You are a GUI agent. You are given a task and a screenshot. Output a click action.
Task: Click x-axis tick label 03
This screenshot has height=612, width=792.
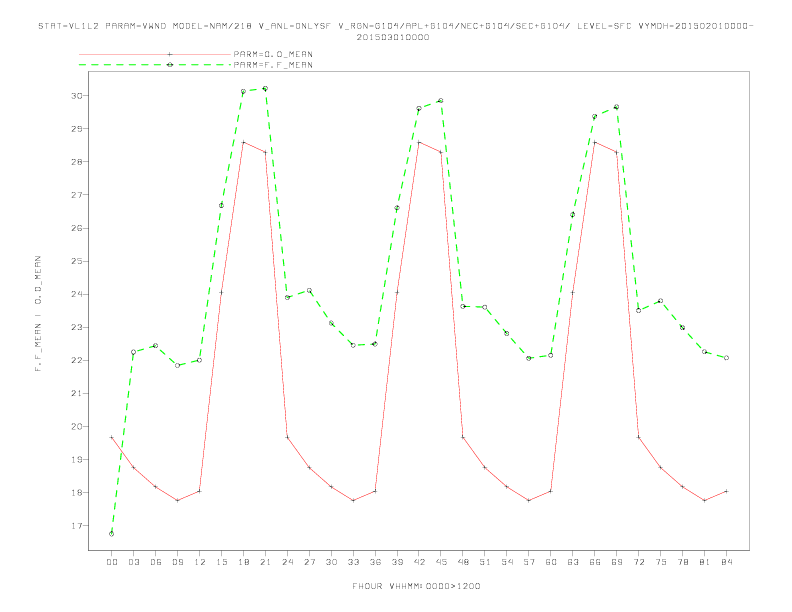pyautogui.click(x=133, y=562)
